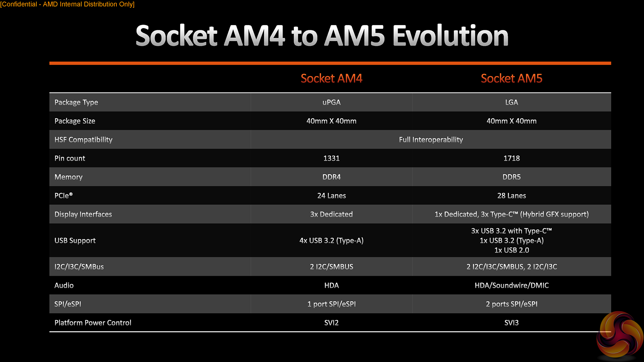This screenshot has width=644, height=362.
Task: Click the slide title Socket AM4 to AM5 Evolution
Action: [322, 36]
